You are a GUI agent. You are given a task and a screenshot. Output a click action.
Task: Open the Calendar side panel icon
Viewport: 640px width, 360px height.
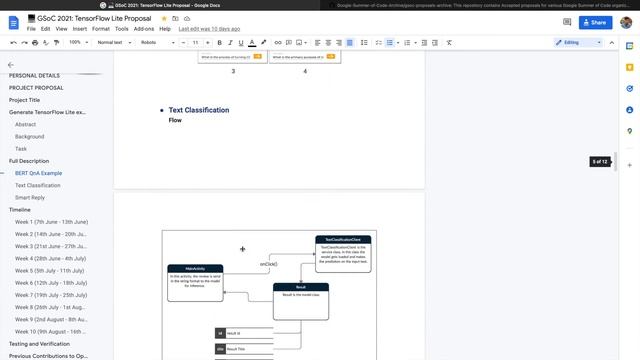click(630, 46)
